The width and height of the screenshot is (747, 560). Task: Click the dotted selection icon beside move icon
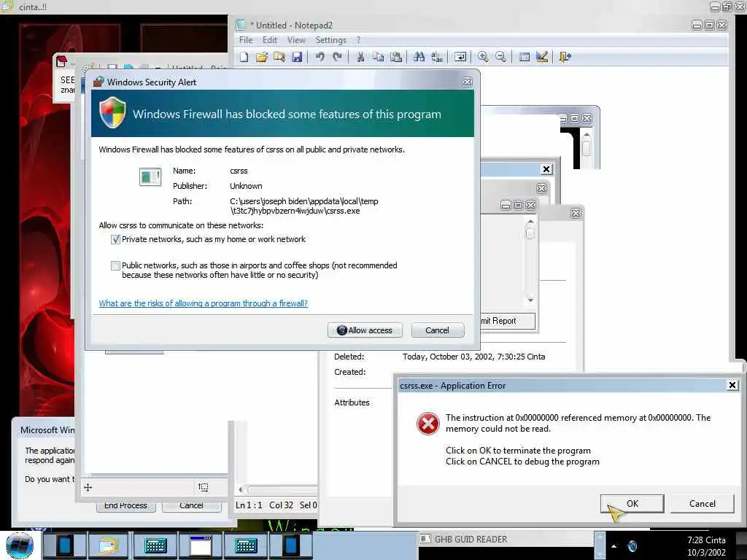coord(204,486)
